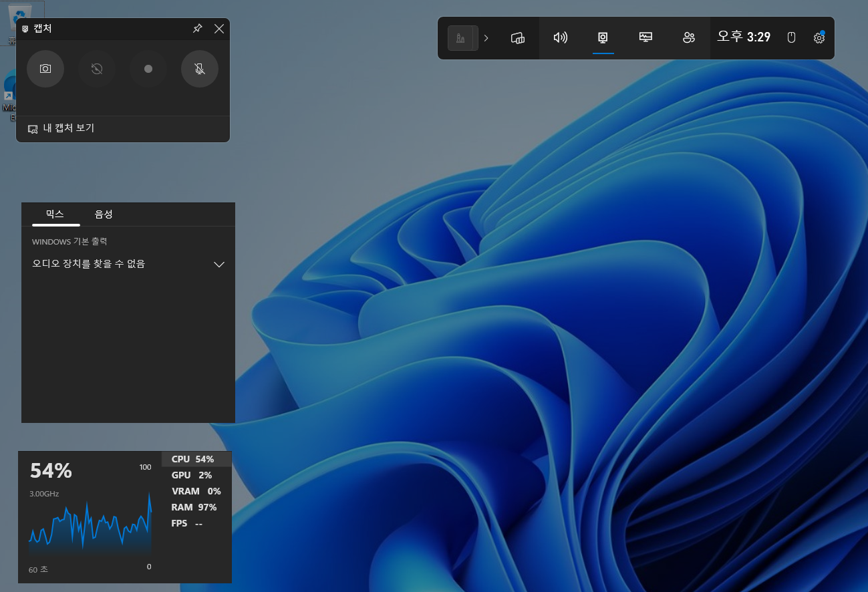Start recording with the round record button
The width and height of the screenshot is (868, 592).
(148, 69)
